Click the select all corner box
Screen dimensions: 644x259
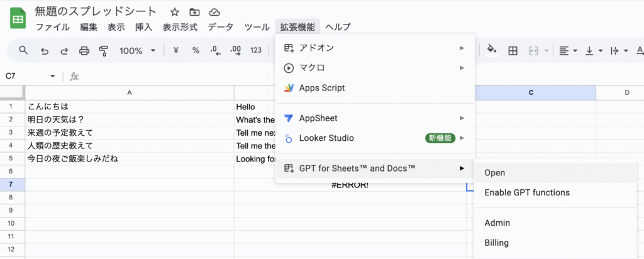pos(13,93)
